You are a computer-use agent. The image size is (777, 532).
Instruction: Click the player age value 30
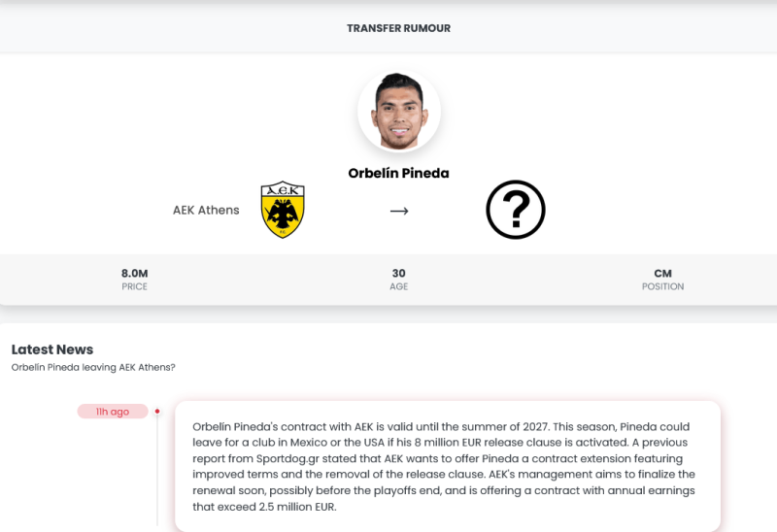(x=398, y=274)
